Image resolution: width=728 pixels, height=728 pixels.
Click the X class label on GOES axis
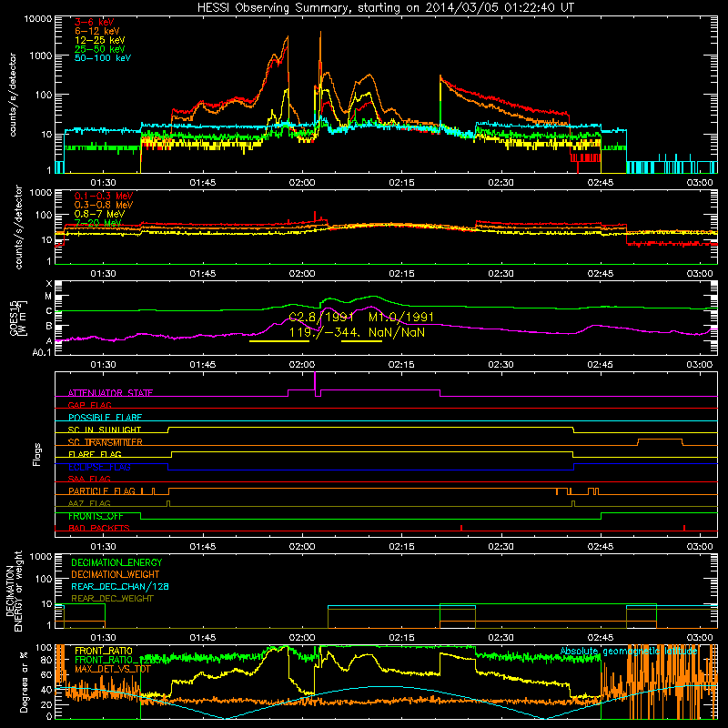[x=49, y=284]
